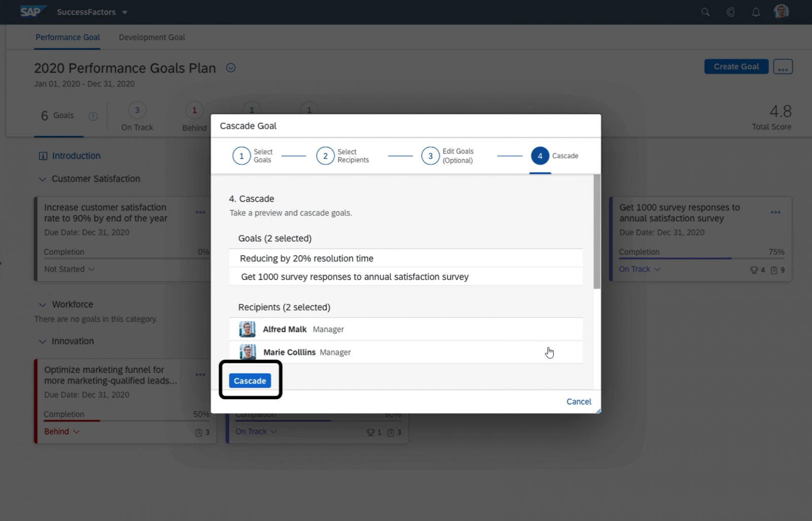Go to wizard step 2 Select Recipients

point(343,156)
